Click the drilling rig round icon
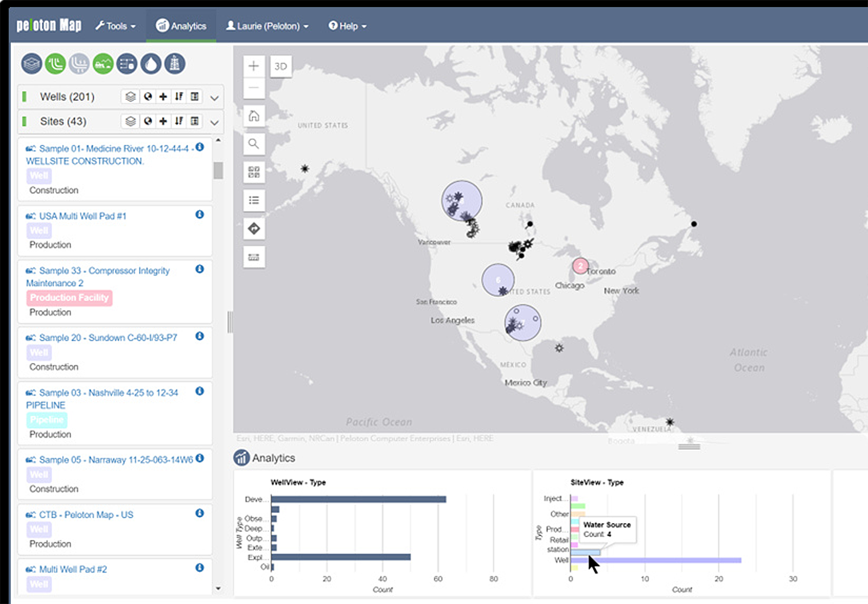Screen dimensions: 868x604 [175, 64]
